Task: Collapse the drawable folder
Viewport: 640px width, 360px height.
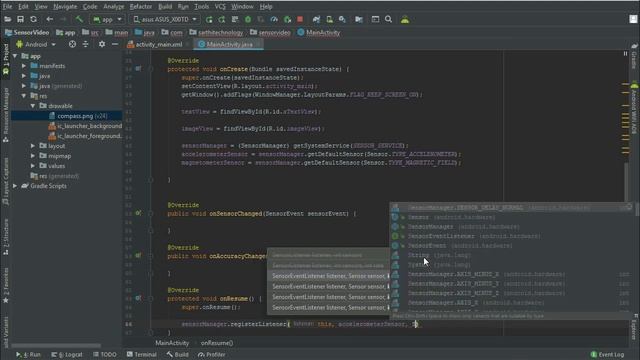Action: (33, 106)
